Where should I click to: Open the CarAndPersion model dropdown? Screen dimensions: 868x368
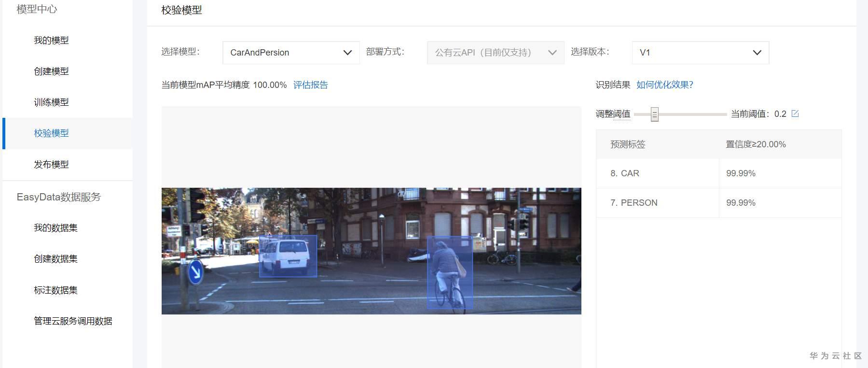pos(291,53)
